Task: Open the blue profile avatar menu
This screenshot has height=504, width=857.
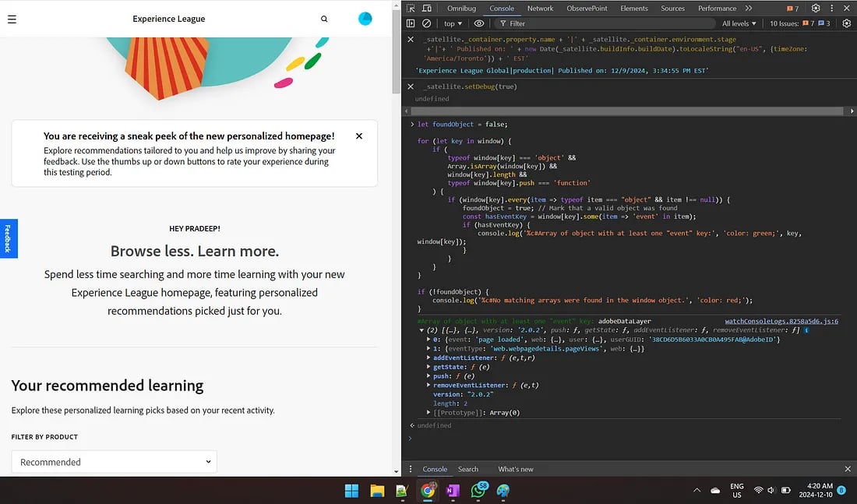Action: 365,19
